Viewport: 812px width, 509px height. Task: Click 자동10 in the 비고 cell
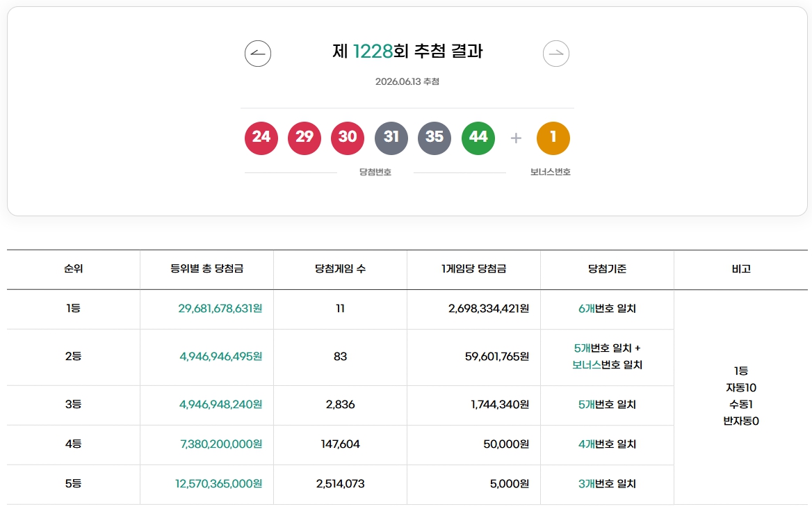click(x=741, y=387)
